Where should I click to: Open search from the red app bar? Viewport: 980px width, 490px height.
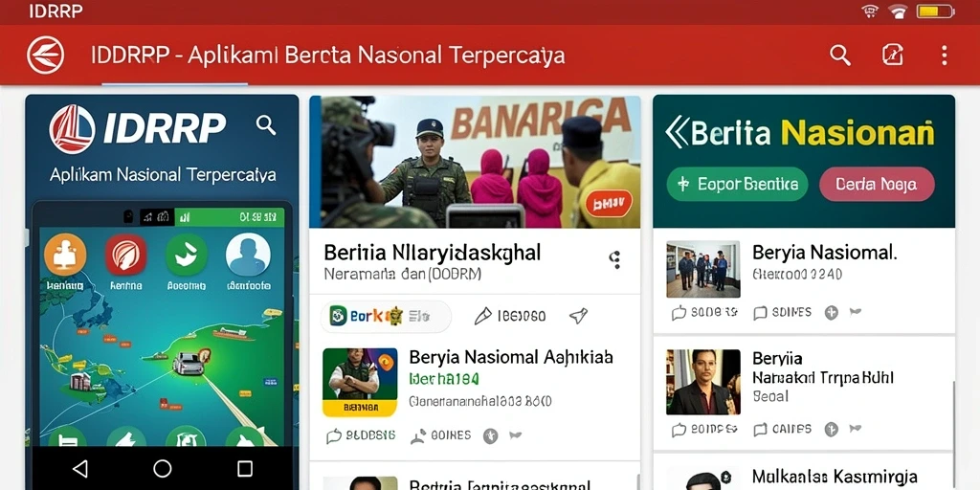[x=840, y=55]
